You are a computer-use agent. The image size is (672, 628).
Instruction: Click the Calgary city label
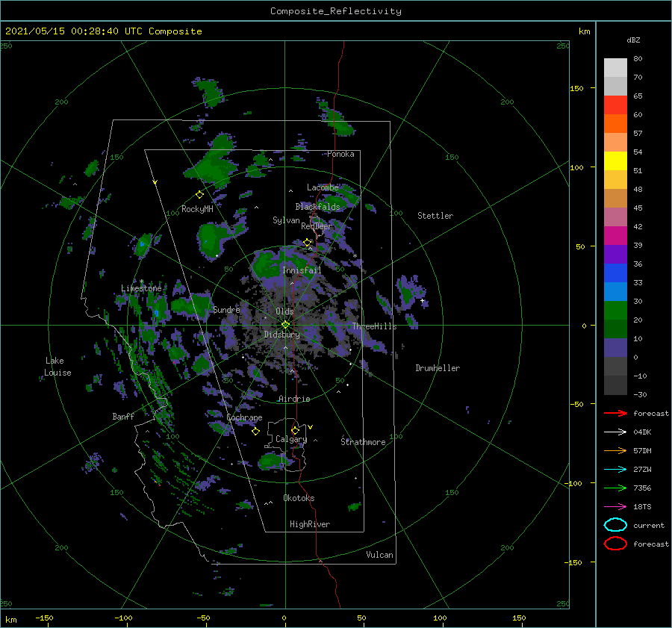291,439
